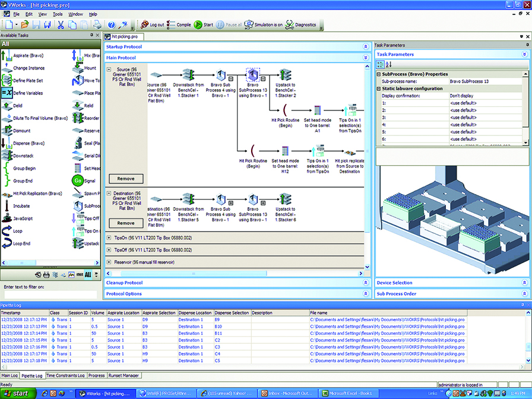Select the JavaScript task

(x=17, y=218)
